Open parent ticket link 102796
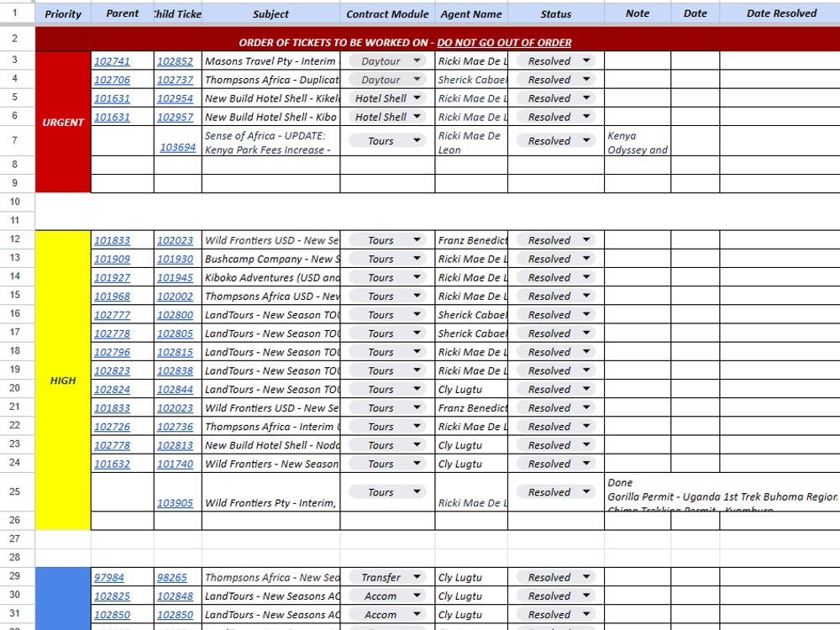Screen dimensions: 840x630 click(x=112, y=352)
